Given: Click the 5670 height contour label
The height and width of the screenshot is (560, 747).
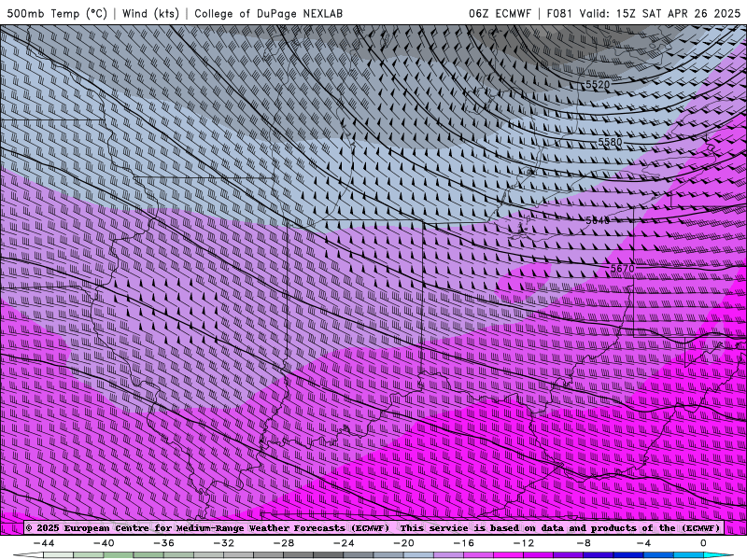Looking at the screenshot, I should point(622,269).
